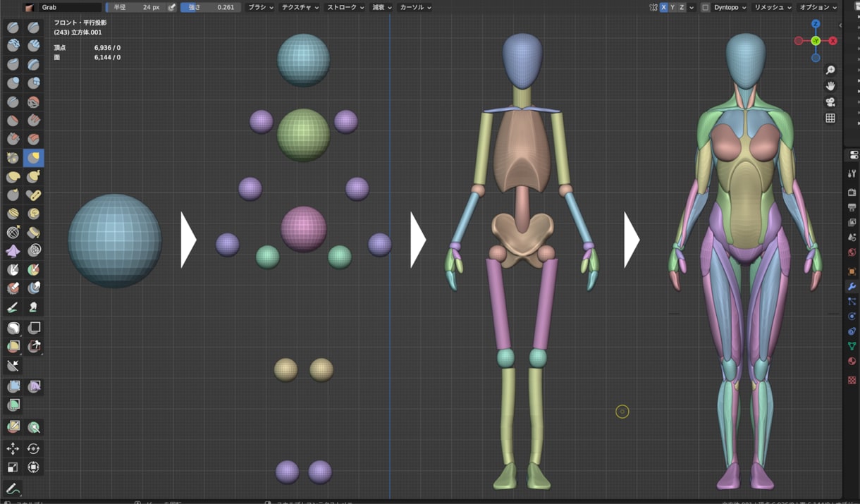
Task: Click the 立方体.001 object name text
Action: (x=85, y=32)
